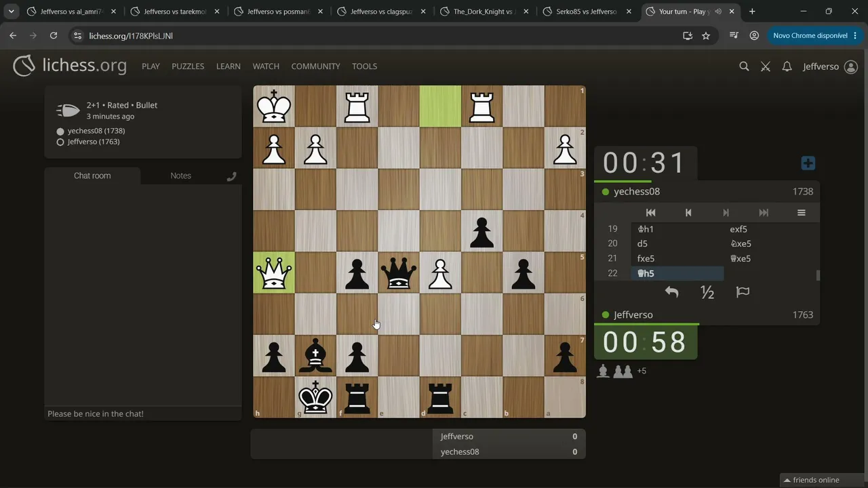Click the Chrome back arrow
The width and height of the screenshot is (868, 488).
coord(13,36)
